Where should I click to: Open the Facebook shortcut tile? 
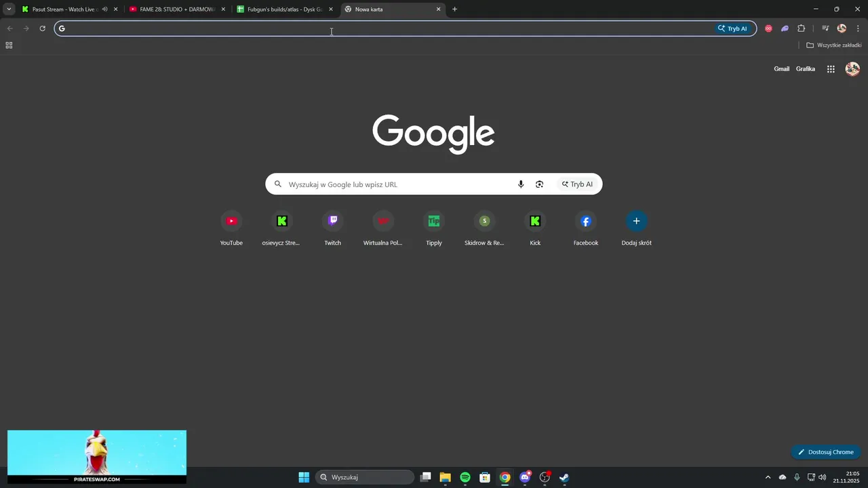tap(586, 229)
